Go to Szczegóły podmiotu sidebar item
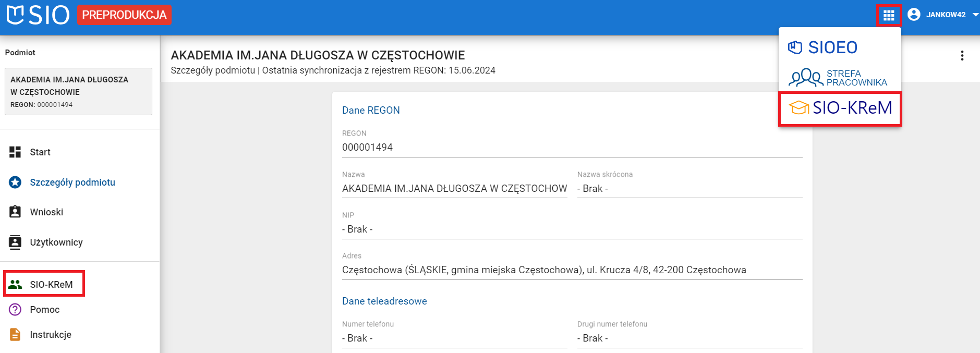 (x=72, y=182)
